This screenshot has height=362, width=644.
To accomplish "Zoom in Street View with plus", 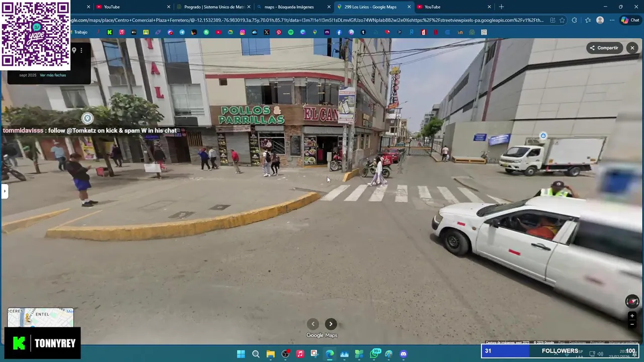I will click(x=632, y=316).
